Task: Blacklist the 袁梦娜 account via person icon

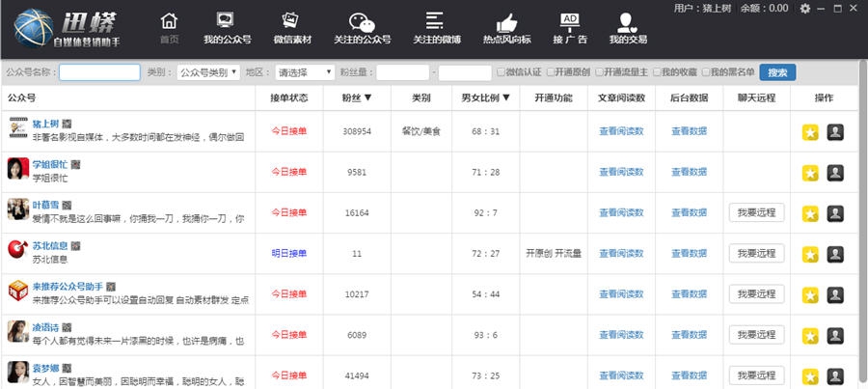Action: click(x=835, y=376)
